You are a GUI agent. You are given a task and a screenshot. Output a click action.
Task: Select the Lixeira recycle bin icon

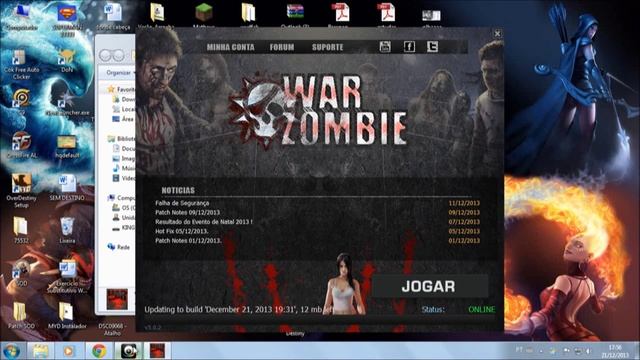pyautogui.click(x=67, y=230)
